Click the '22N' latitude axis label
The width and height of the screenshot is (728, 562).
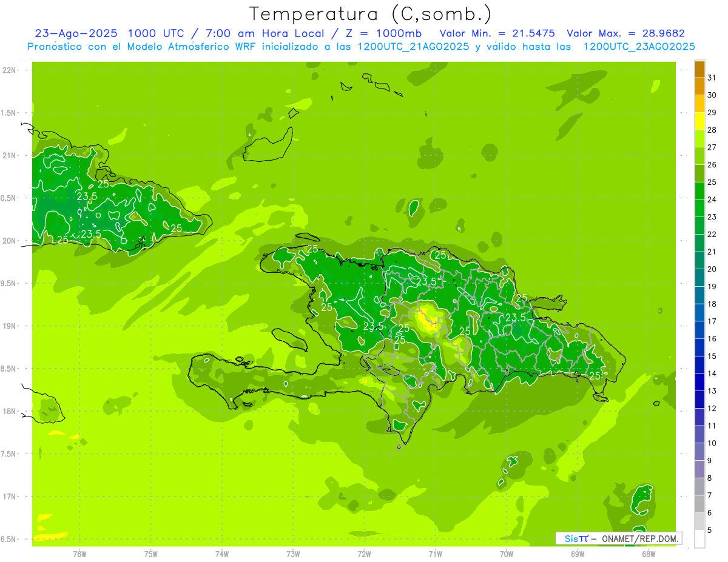click(x=9, y=70)
